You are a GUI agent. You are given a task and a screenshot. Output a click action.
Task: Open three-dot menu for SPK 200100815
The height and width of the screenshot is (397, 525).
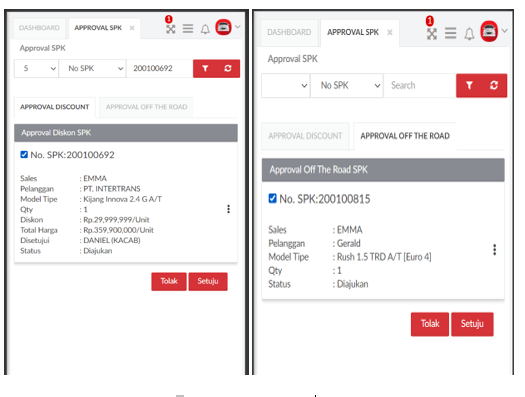coord(495,249)
